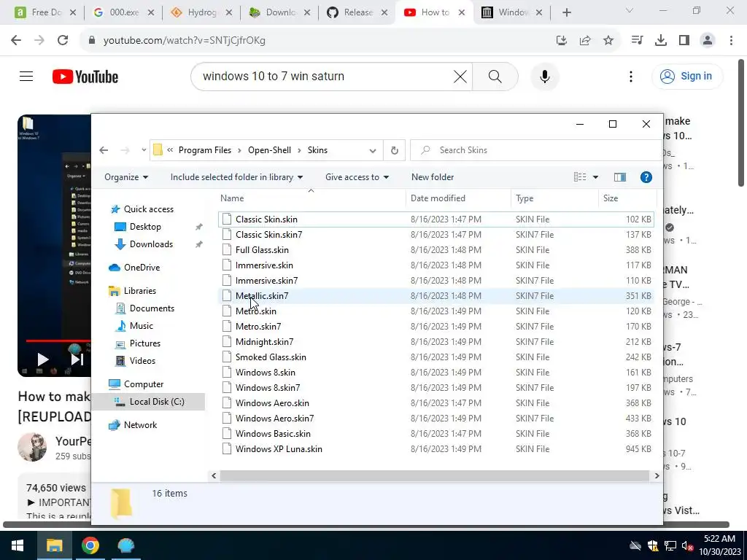Image resolution: width=747 pixels, height=560 pixels.
Task: Toggle the preview pane icon
Action: pos(620,177)
